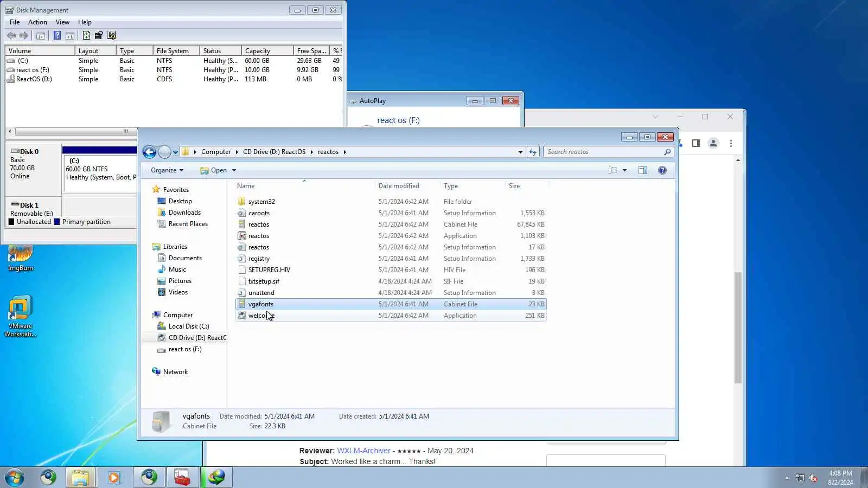This screenshot has width=868, height=488.
Task: Open the Explorer address bar history dropdown
Action: (520, 152)
